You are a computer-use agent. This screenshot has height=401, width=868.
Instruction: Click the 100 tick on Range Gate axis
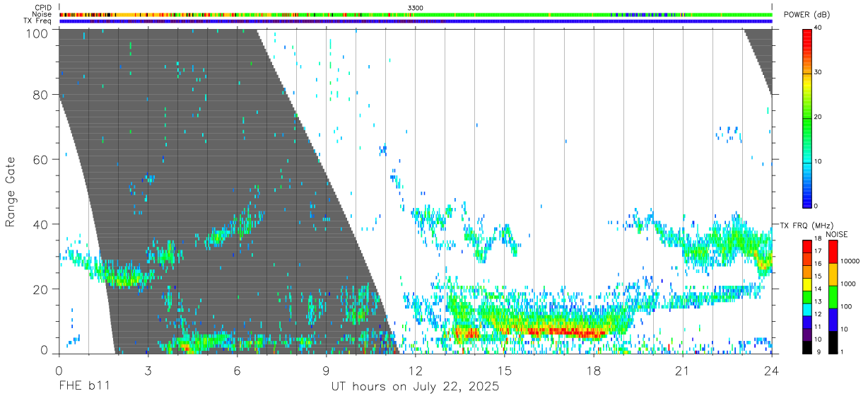point(37,33)
